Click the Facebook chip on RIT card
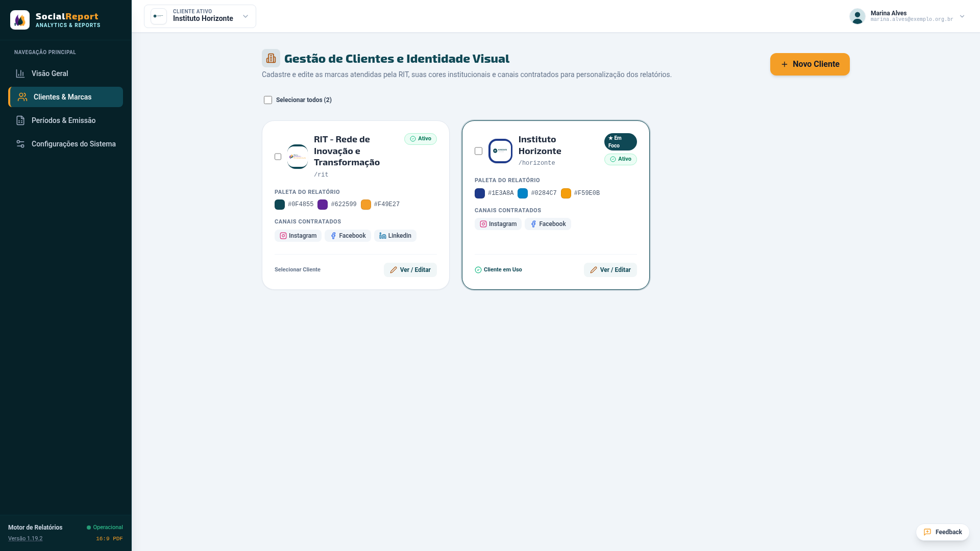The image size is (980, 551). [x=348, y=236]
